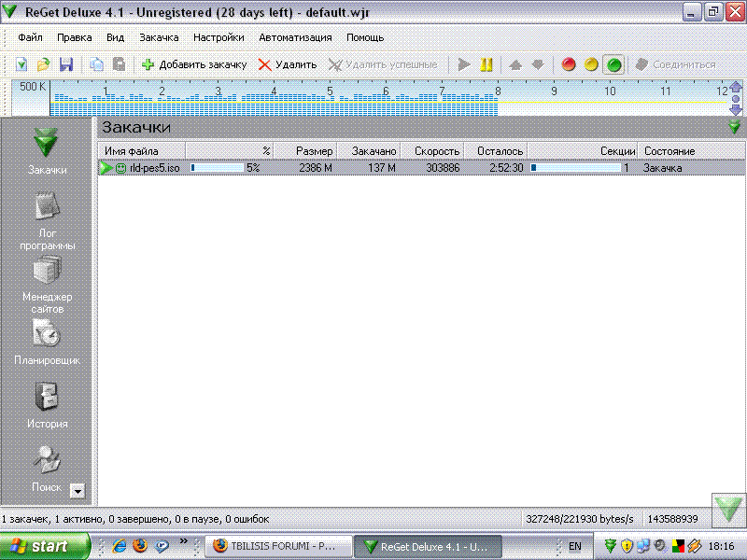Screen dimensions: 747x560
Task: Click the Добавить закачку button
Action: point(194,64)
